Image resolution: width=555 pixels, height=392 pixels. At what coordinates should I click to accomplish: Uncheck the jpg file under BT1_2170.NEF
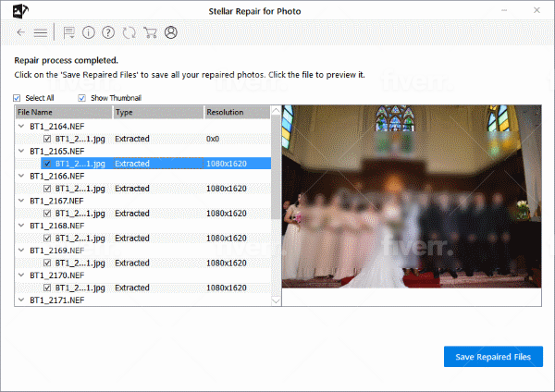click(47, 288)
